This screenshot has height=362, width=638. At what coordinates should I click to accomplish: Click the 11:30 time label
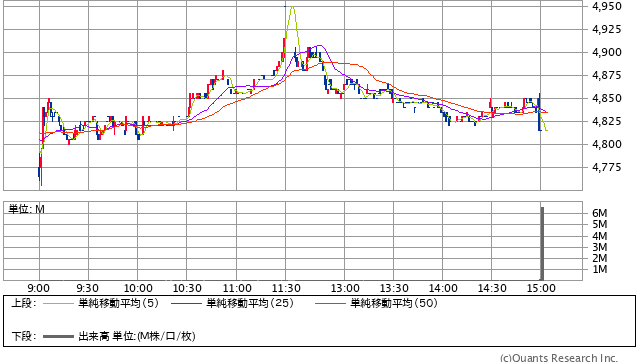tap(286, 288)
